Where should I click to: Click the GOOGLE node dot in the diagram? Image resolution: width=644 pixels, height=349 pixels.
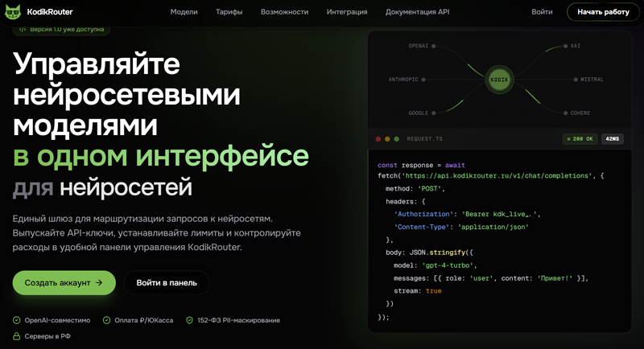point(434,113)
